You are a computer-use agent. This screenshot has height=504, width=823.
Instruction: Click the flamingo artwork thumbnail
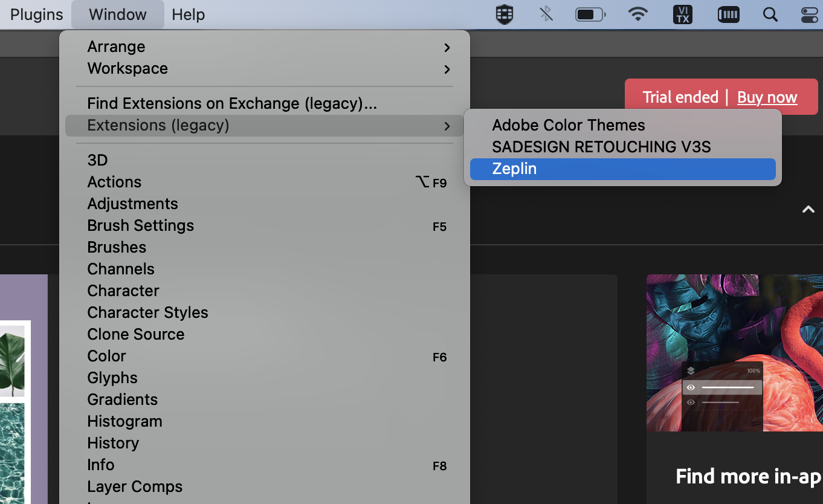[734, 353]
